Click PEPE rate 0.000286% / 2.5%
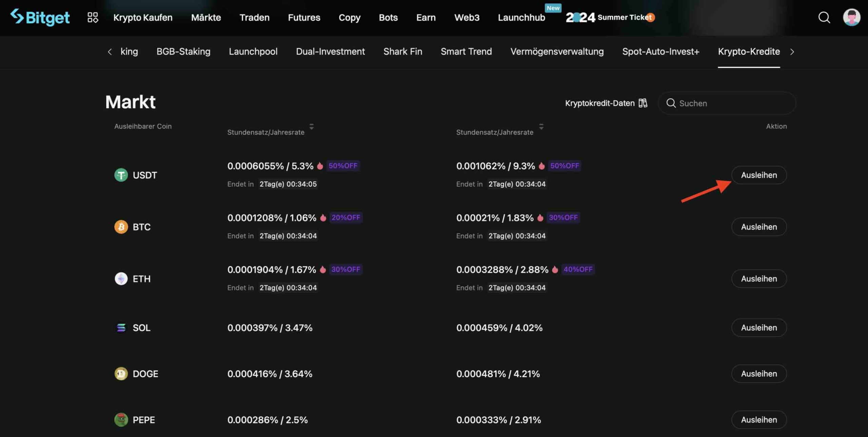The height and width of the screenshot is (437, 868). point(268,420)
